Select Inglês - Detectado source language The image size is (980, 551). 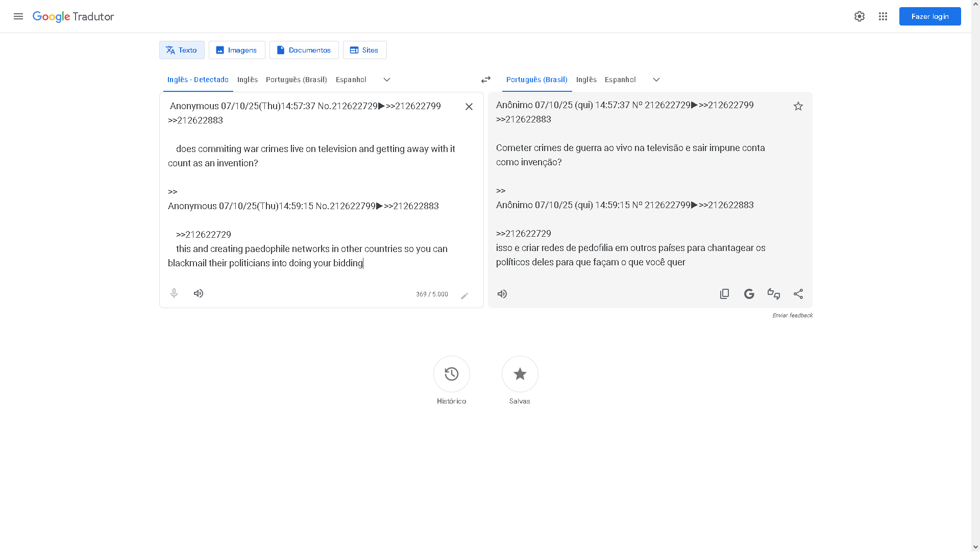198,80
